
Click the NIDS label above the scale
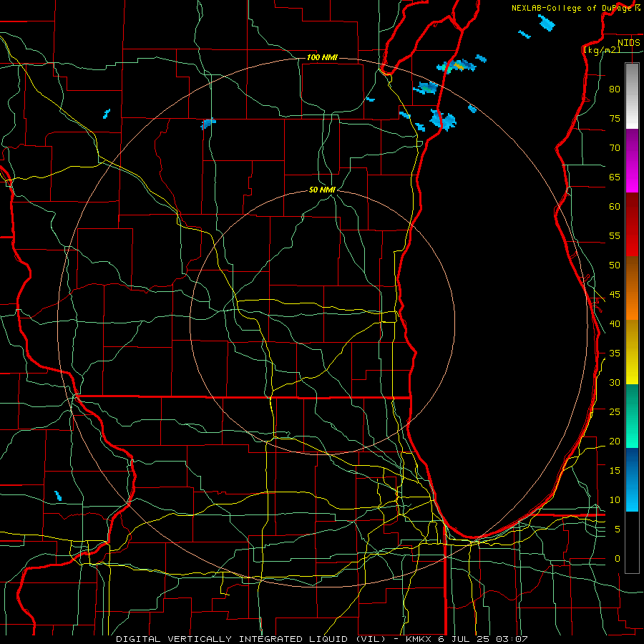(x=628, y=43)
